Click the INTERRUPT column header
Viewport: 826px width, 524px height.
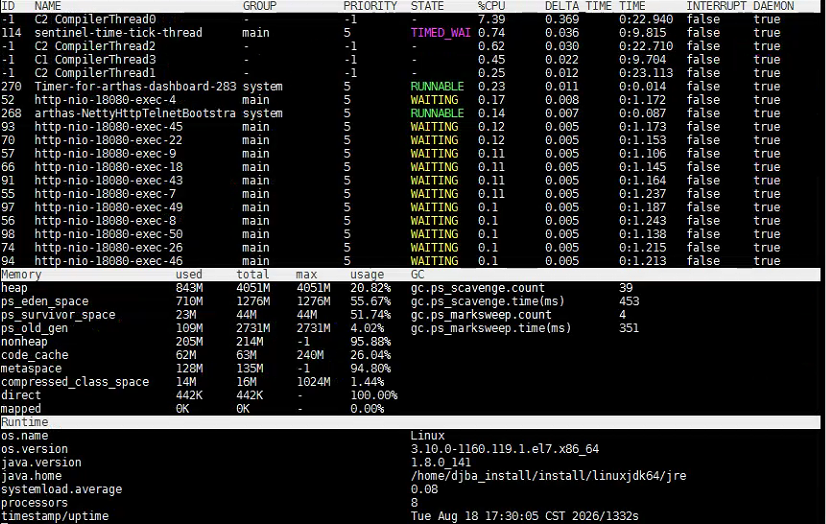coord(716,6)
